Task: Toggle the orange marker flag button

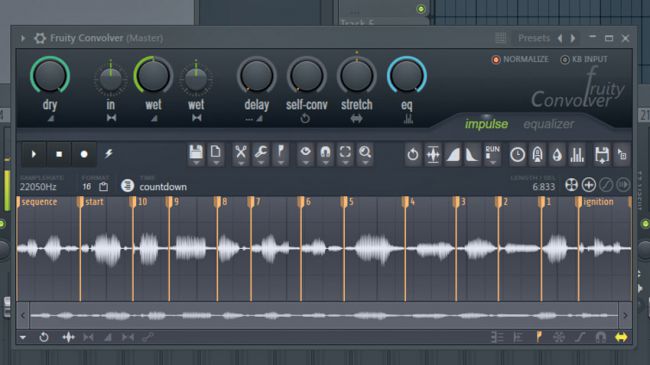Action: [538, 337]
